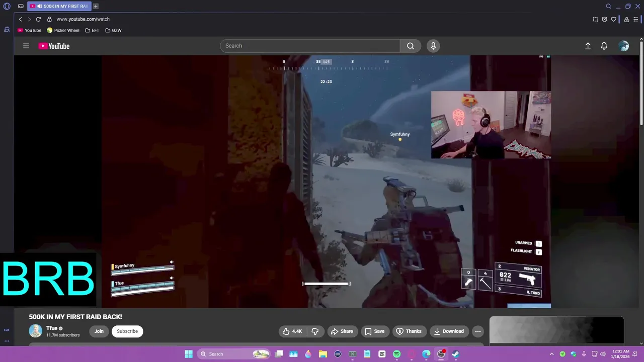The height and width of the screenshot is (362, 644).
Task: Open Steam from the taskbar
Action: click(x=455, y=354)
